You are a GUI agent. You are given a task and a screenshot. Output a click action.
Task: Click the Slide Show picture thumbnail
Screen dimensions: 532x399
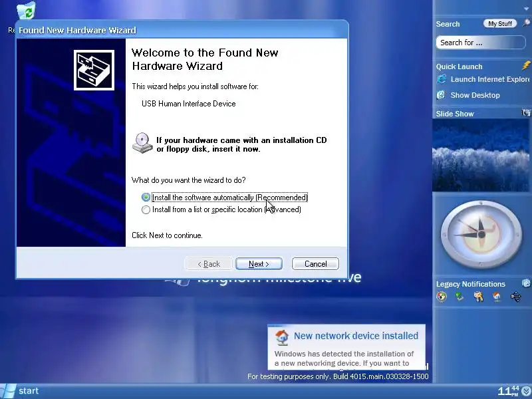480,156
